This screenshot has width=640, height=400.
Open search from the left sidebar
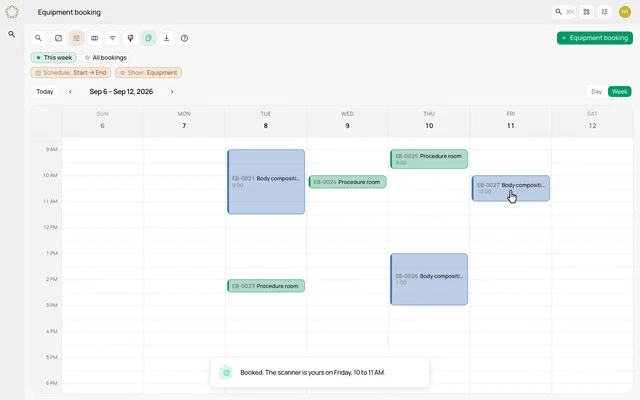[12, 34]
